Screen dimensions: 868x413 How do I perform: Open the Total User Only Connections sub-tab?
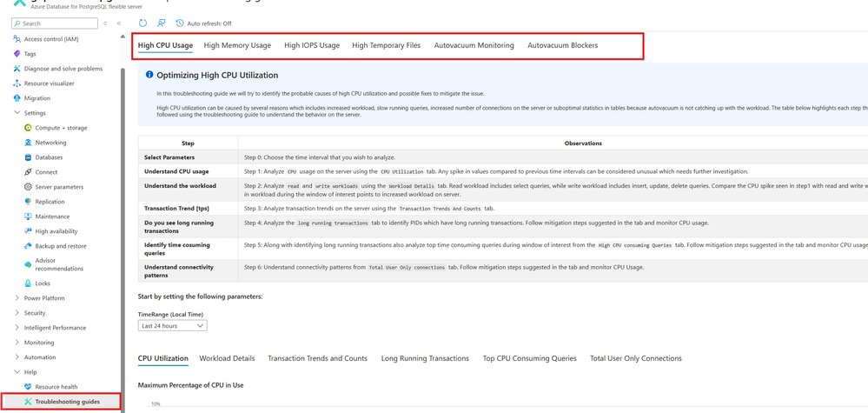coord(636,359)
